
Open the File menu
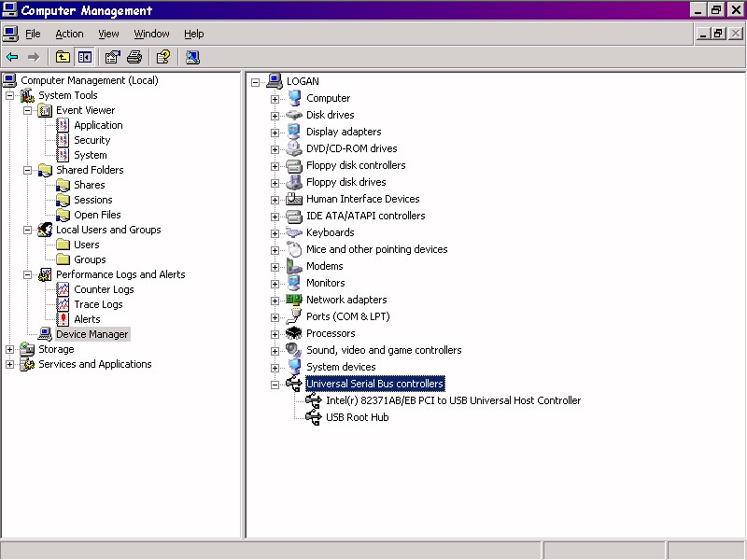click(33, 34)
